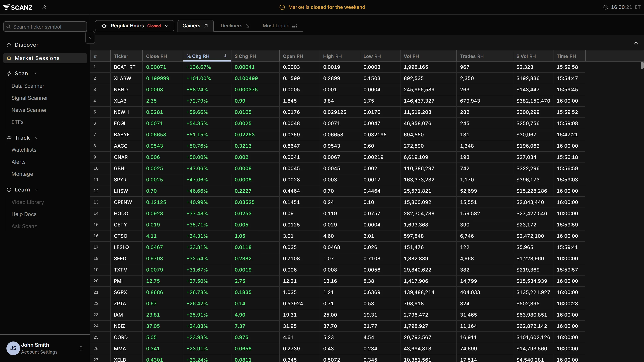Download table data with the export icon
This screenshot has width=644, height=362.
click(636, 43)
